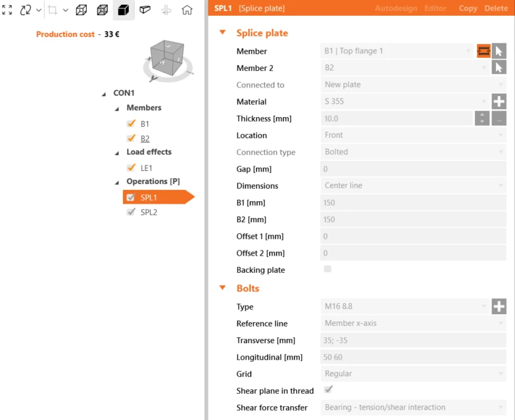Click the Copy button in header

(468, 8)
